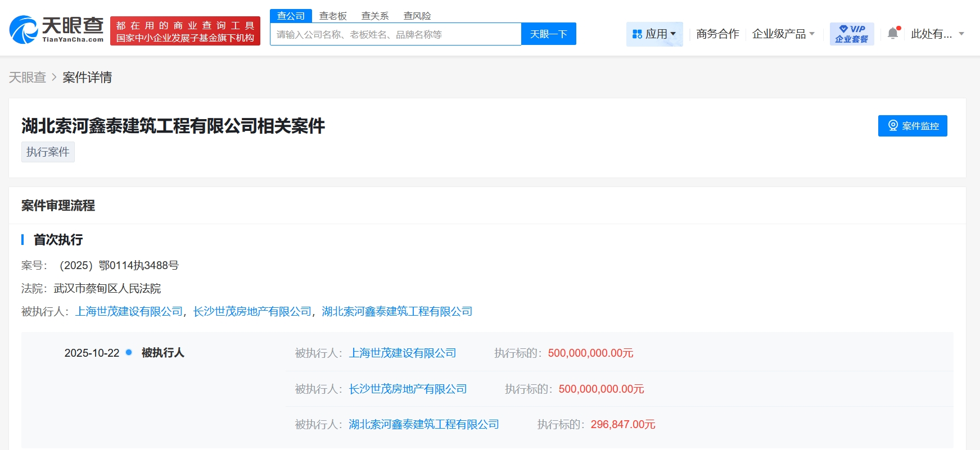Open the 应用 apps dropdown

(x=654, y=34)
